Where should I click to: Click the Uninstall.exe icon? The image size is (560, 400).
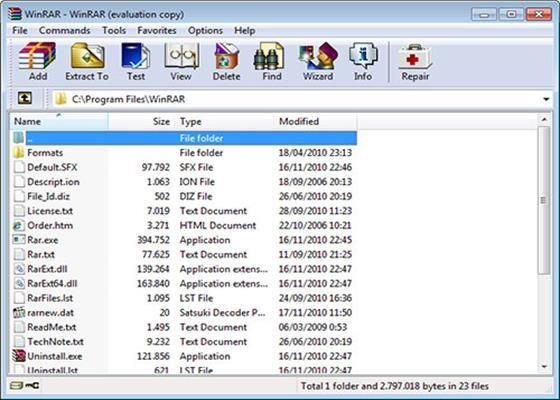click(19, 356)
